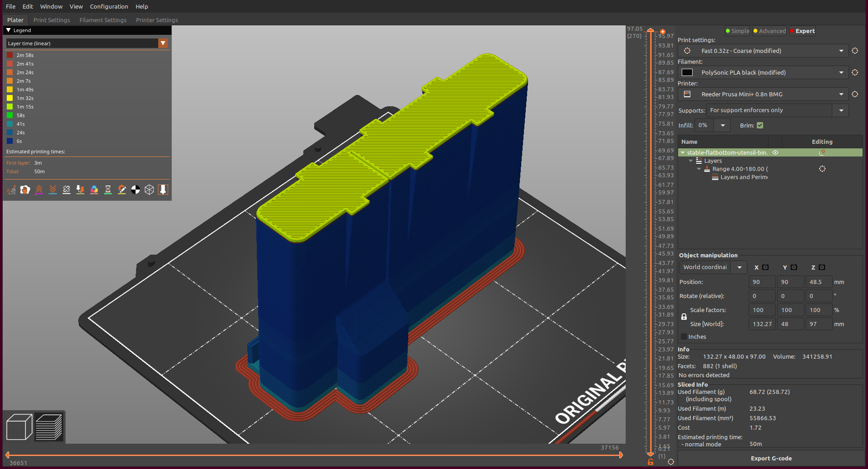Image resolution: width=868 pixels, height=469 pixels.
Task: Open the layer range settings gear icon
Action: point(822,169)
